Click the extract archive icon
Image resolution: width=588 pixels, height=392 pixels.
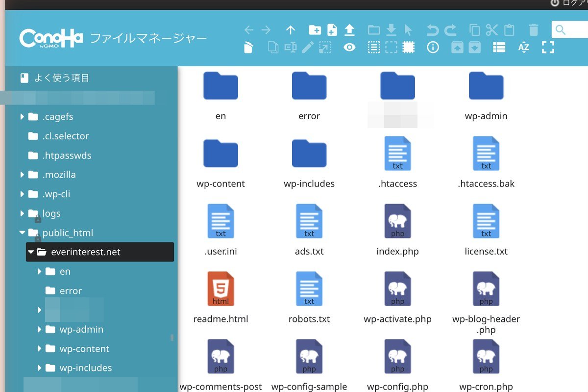pyautogui.click(x=457, y=48)
